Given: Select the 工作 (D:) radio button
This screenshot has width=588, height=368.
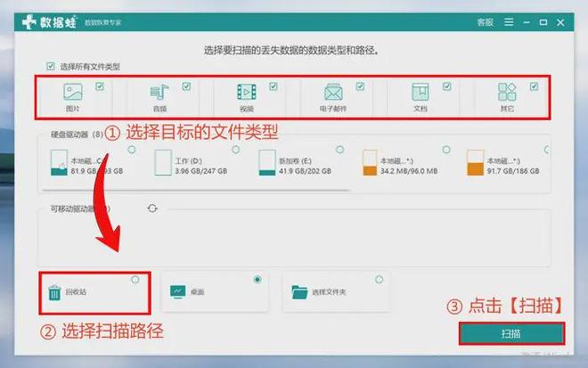Looking at the screenshot, I should 235,150.
